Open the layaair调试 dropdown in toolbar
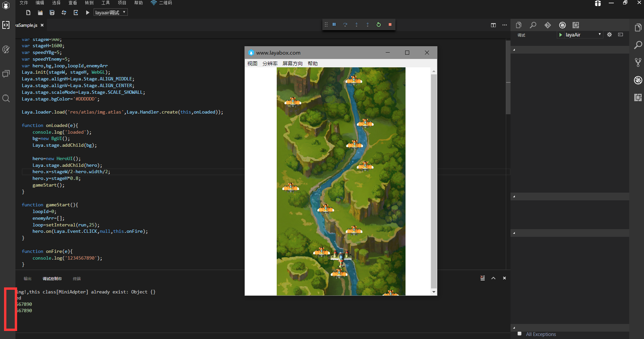The height and width of the screenshot is (339, 644). 110,12
